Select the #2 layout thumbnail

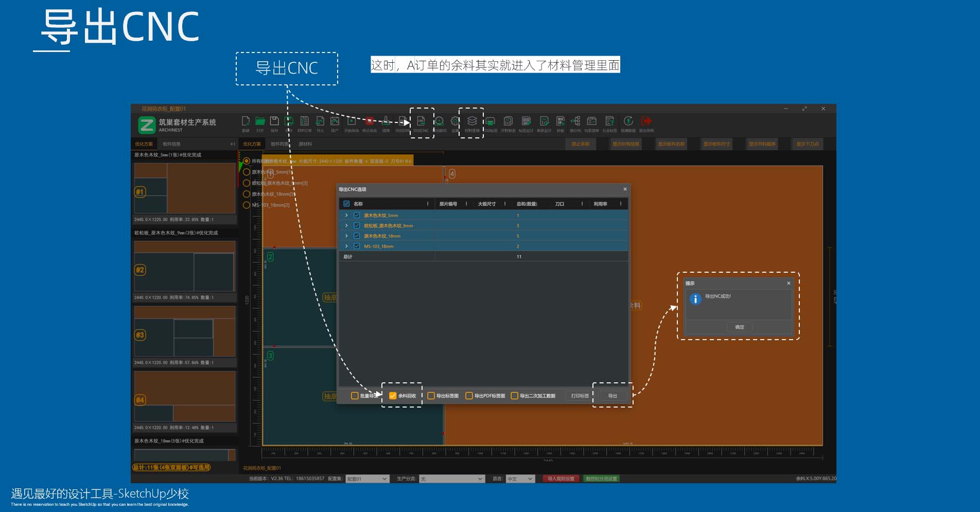tap(185, 267)
